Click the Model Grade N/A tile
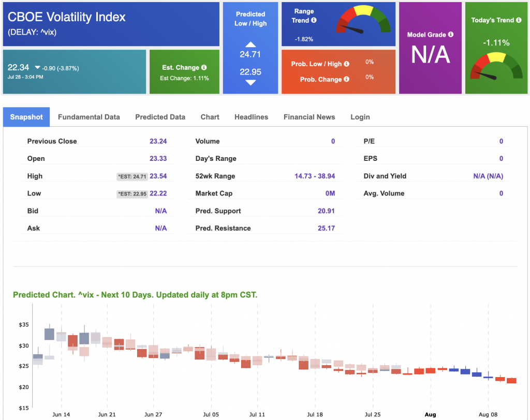 point(430,48)
